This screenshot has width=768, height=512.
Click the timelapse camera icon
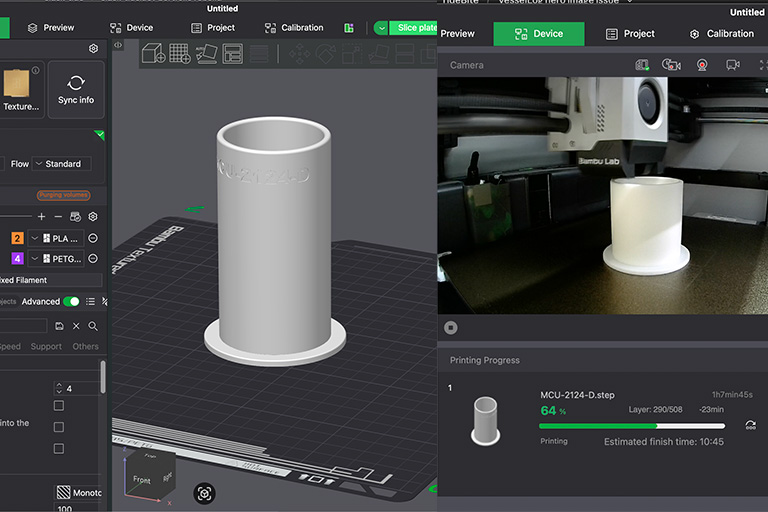pyautogui.click(x=671, y=65)
